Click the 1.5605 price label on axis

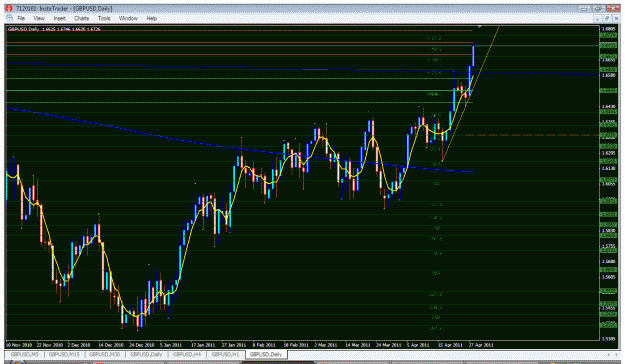point(608,277)
